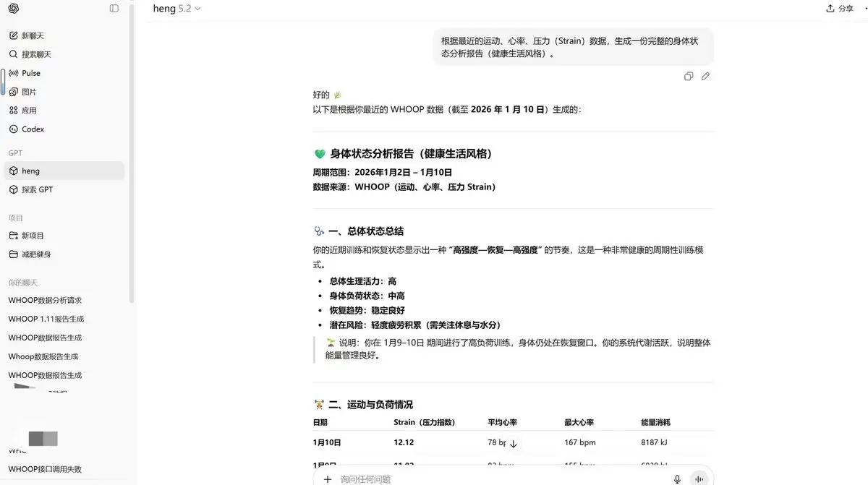Click the sidebar scrollbar

[132, 152]
